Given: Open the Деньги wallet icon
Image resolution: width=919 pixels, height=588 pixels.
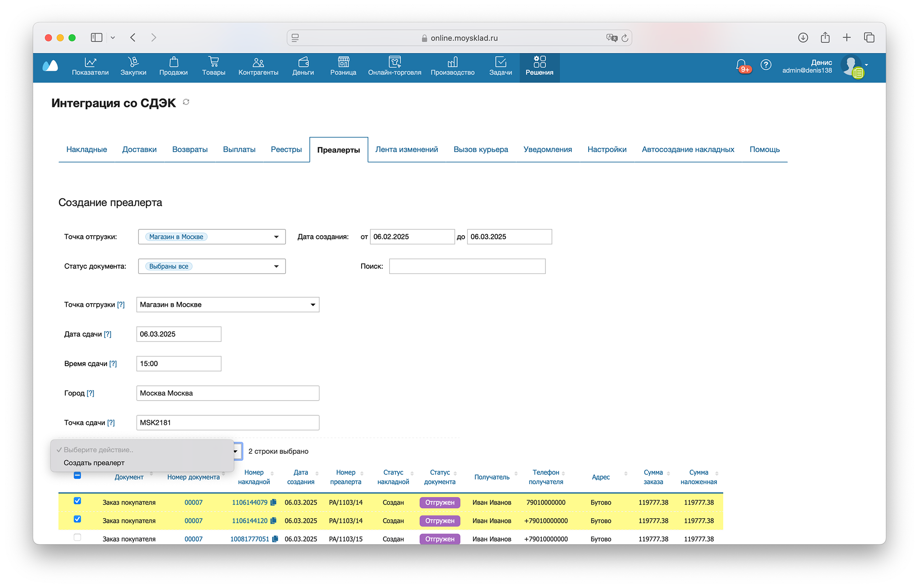Looking at the screenshot, I should tap(303, 62).
